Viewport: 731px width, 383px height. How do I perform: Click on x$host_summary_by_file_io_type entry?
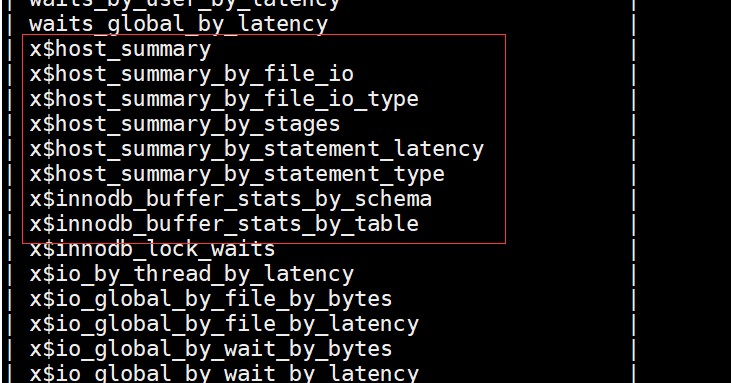click(224, 99)
